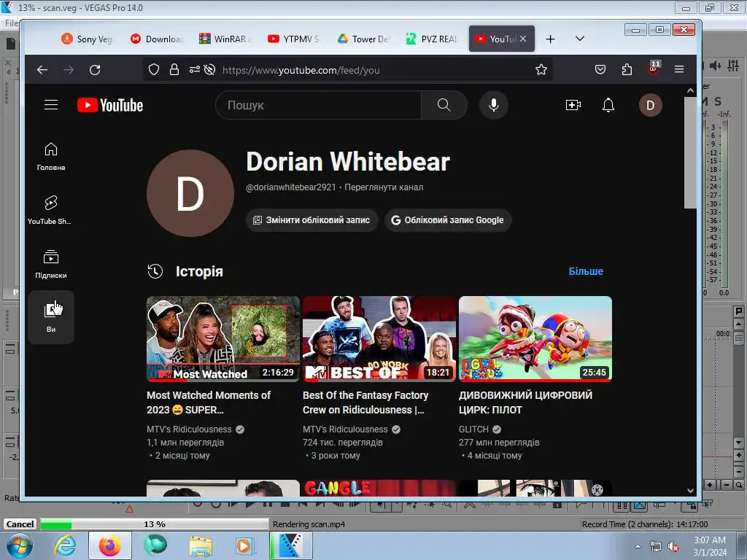
Task: Close the YouTube tab
Action: (x=523, y=39)
